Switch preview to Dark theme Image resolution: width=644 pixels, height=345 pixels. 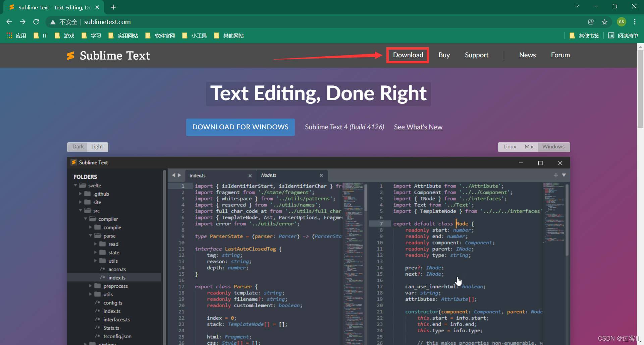tap(78, 147)
